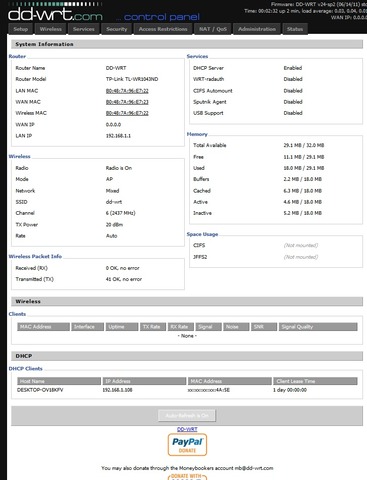Open the Services tab

click(84, 29)
